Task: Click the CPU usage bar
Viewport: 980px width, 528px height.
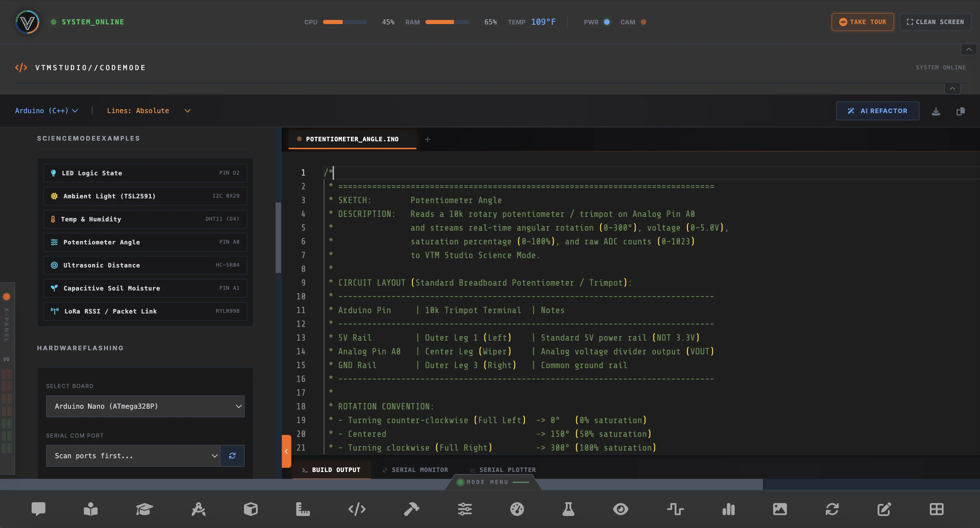Action: coord(345,22)
